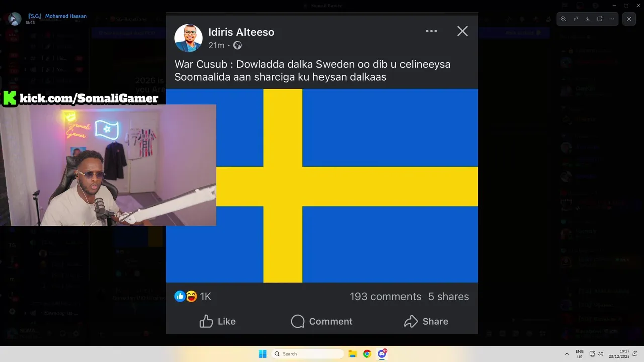
Task: Open File Explorer from the taskbar
Action: (353, 354)
